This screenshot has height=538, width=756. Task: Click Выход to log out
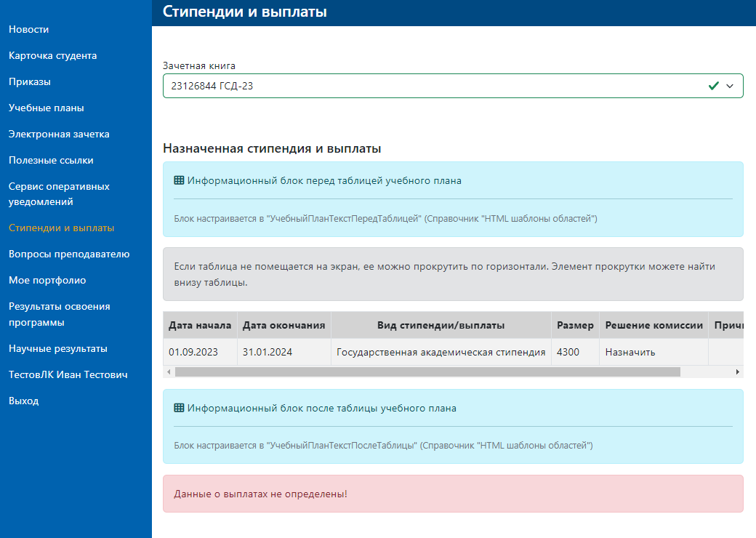(x=25, y=401)
